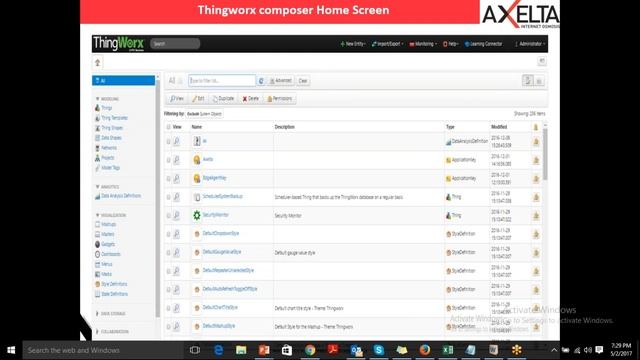Open Data Shapes in sidebar

[108, 138]
